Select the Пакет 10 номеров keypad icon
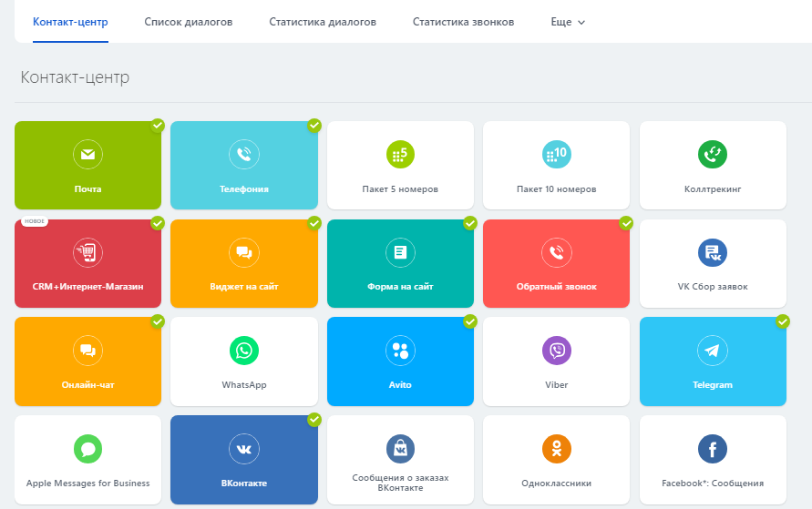The image size is (812, 509). point(556,154)
